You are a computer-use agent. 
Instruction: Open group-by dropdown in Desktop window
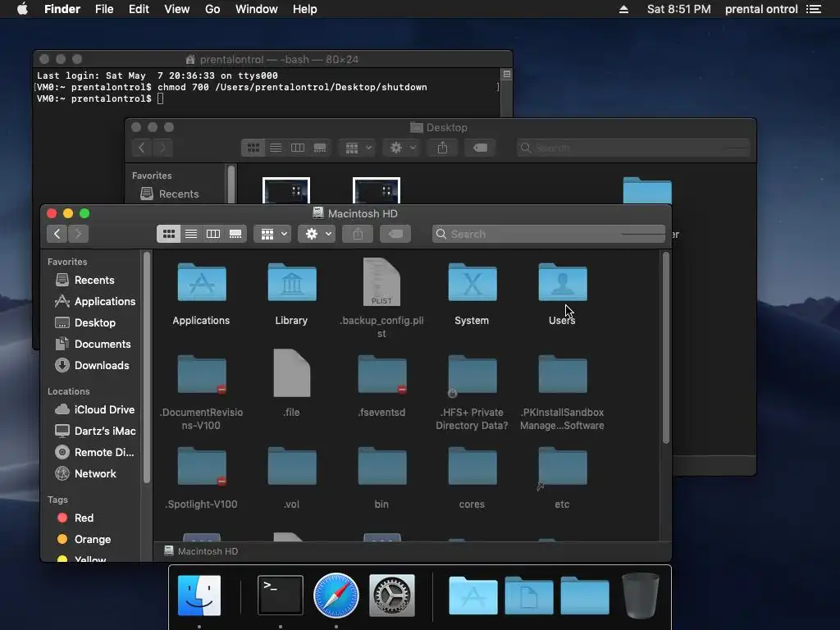358,148
